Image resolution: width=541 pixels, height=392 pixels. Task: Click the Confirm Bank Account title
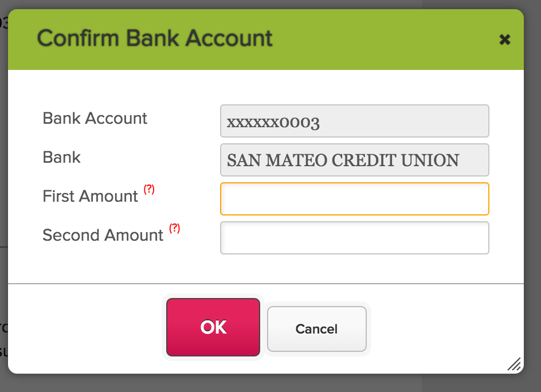[x=155, y=38]
